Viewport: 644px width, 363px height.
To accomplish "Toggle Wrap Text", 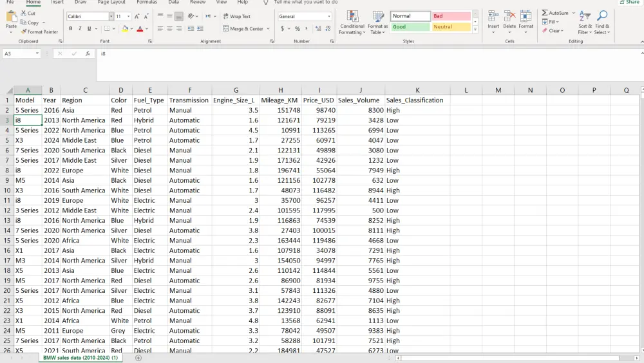I will click(x=237, y=17).
